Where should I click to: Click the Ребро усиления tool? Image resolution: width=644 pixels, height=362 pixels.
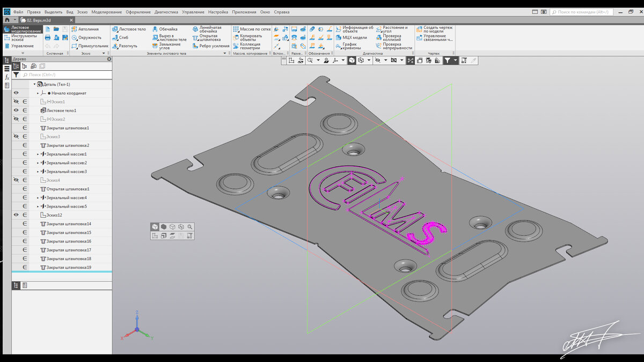tap(210, 46)
